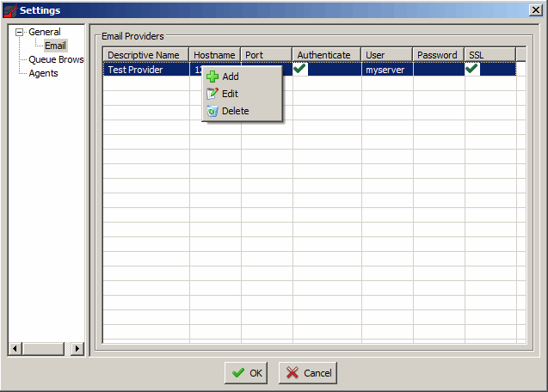Click the green checkmark on OK button

237,373
